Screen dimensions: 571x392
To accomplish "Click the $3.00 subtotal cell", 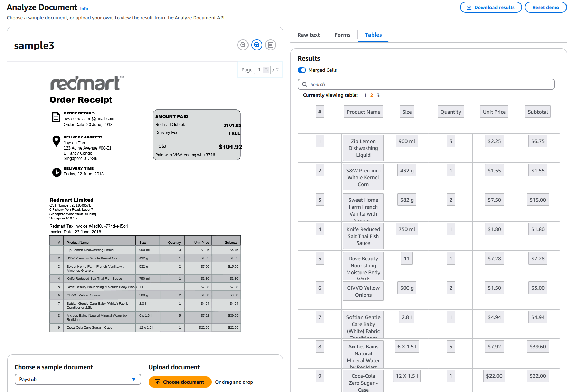I will (538, 288).
